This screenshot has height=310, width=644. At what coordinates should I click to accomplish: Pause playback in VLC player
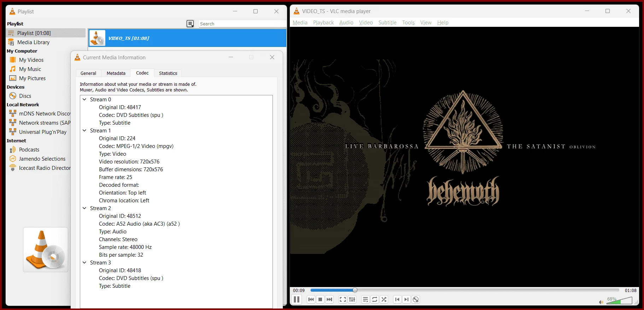click(297, 299)
